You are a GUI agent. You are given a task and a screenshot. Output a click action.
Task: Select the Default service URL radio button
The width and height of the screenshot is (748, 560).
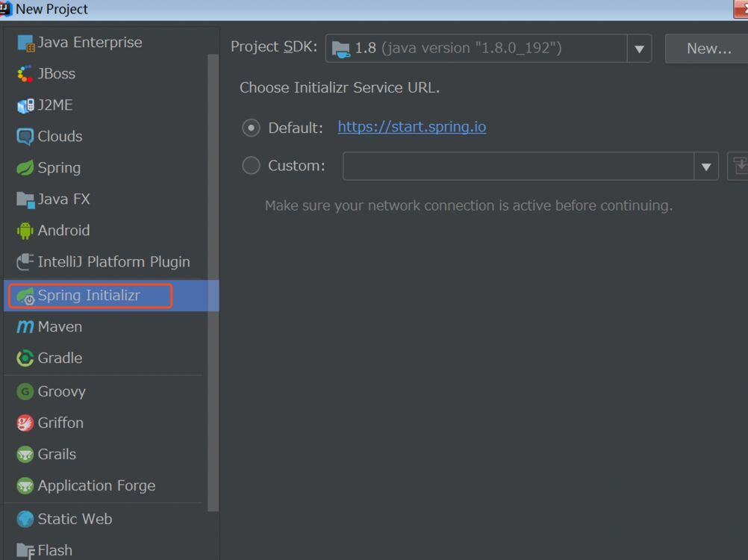tap(251, 128)
